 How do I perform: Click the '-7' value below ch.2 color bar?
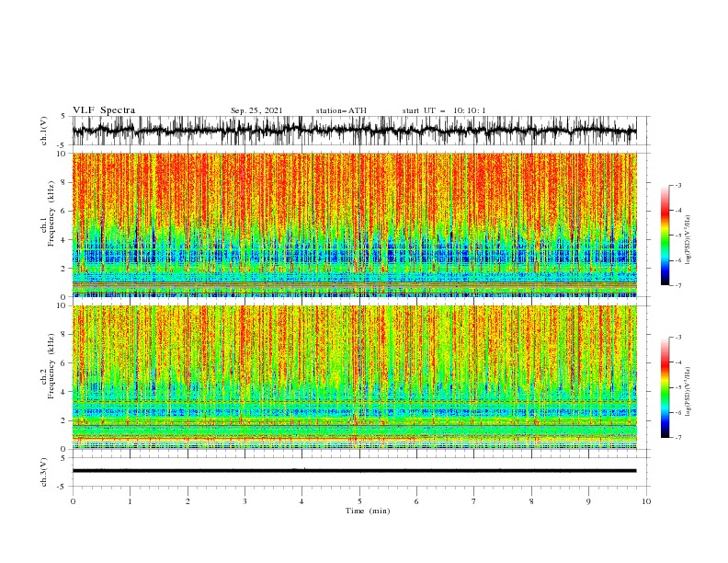pyautogui.click(x=677, y=438)
